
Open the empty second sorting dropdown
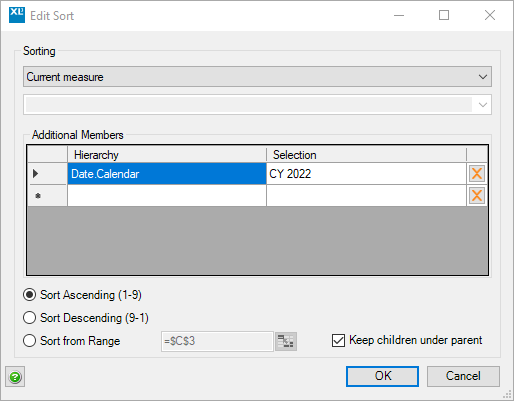(257, 105)
